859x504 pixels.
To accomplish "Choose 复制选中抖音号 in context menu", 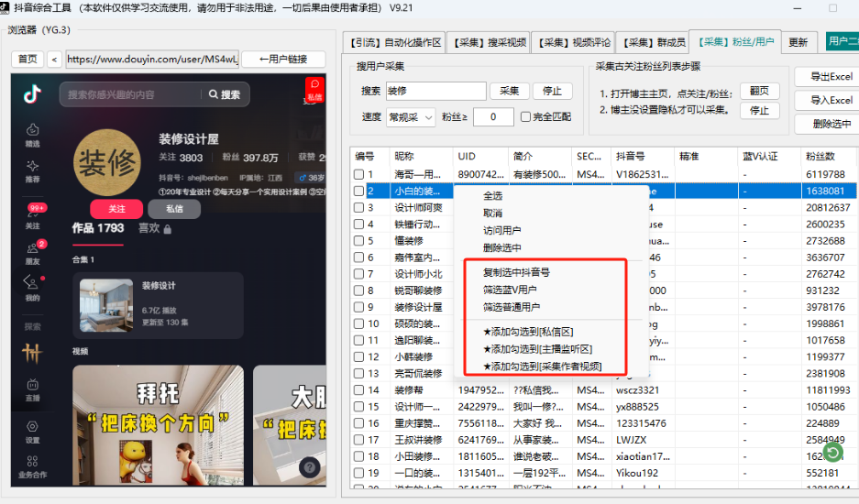I will [x=516, y=273].
